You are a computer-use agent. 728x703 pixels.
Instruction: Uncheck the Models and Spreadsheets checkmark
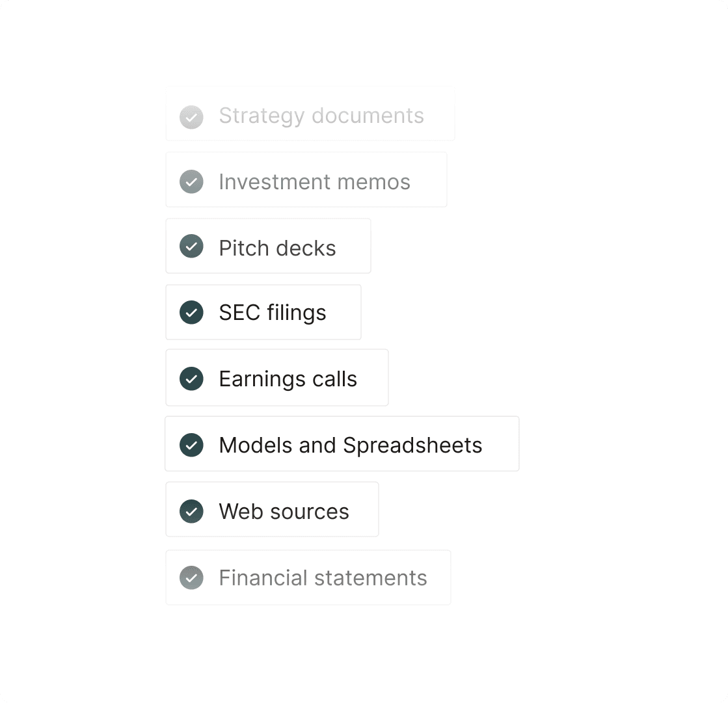coord(191,445)
